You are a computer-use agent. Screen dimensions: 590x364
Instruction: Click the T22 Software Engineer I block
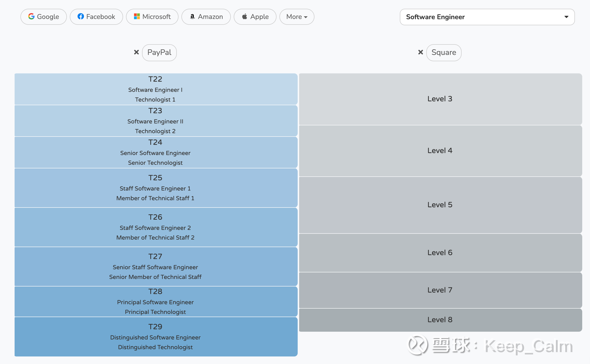tap(156, 89)
